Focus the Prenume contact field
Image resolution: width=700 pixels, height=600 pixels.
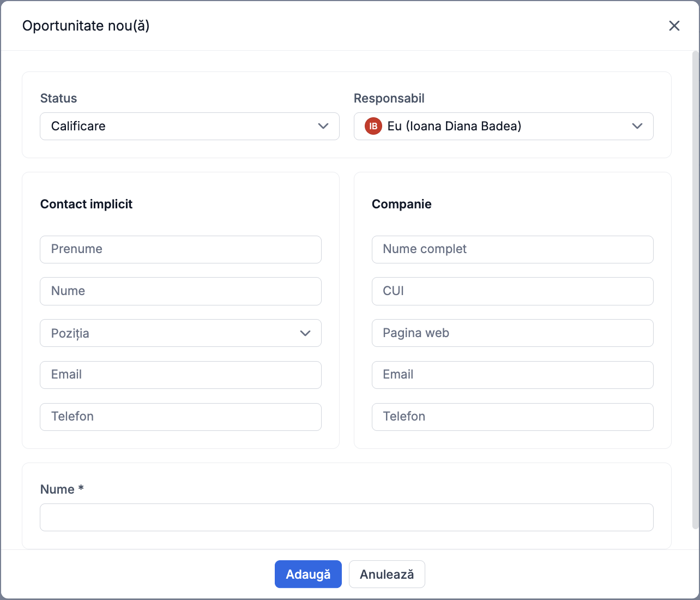(180, 249)
